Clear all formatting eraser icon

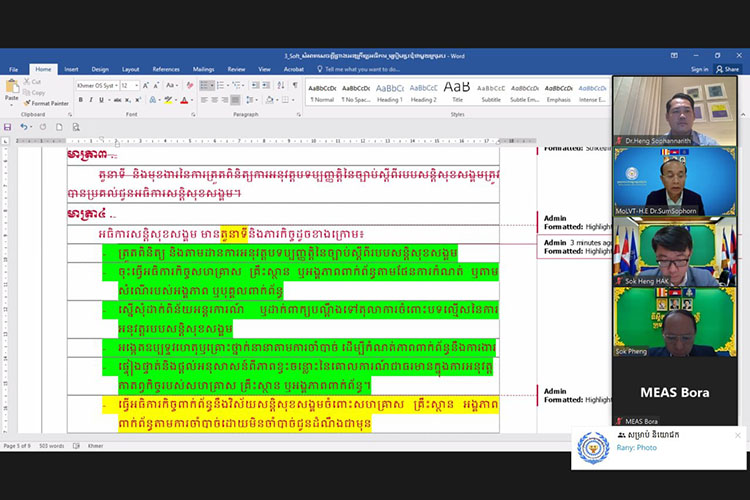point(190,86)
